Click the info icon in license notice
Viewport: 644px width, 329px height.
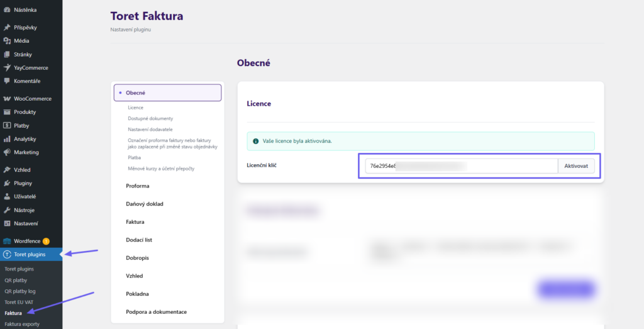pos(256,141)
